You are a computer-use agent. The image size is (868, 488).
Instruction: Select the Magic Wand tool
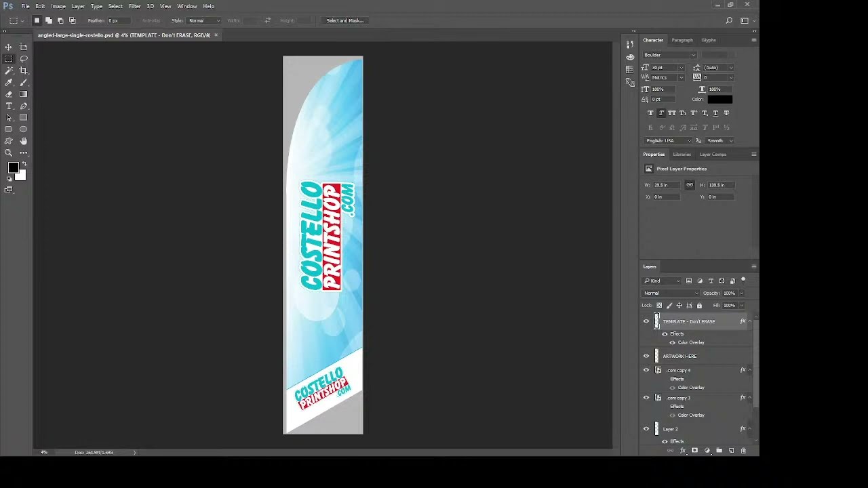9,70
